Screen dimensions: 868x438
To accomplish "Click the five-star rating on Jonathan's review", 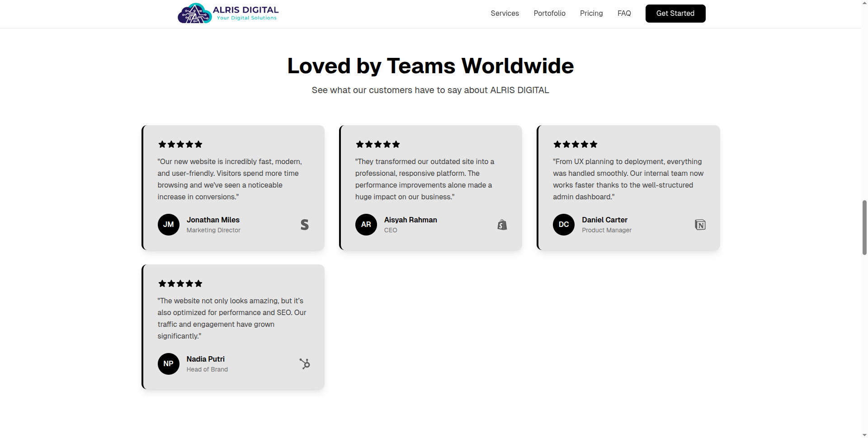I will [180, 145].
